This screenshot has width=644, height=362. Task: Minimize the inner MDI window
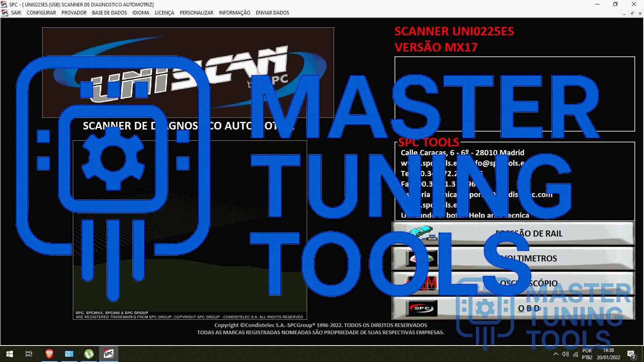point(624,13)
